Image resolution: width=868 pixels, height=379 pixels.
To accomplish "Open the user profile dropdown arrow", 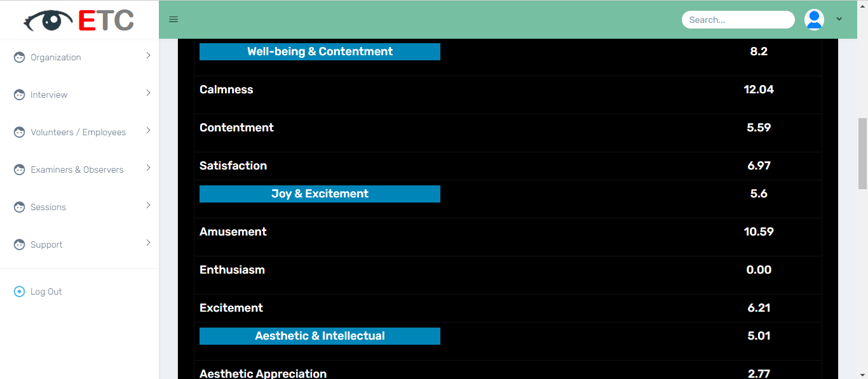I will pyautogui.click(x=839, y=20).
